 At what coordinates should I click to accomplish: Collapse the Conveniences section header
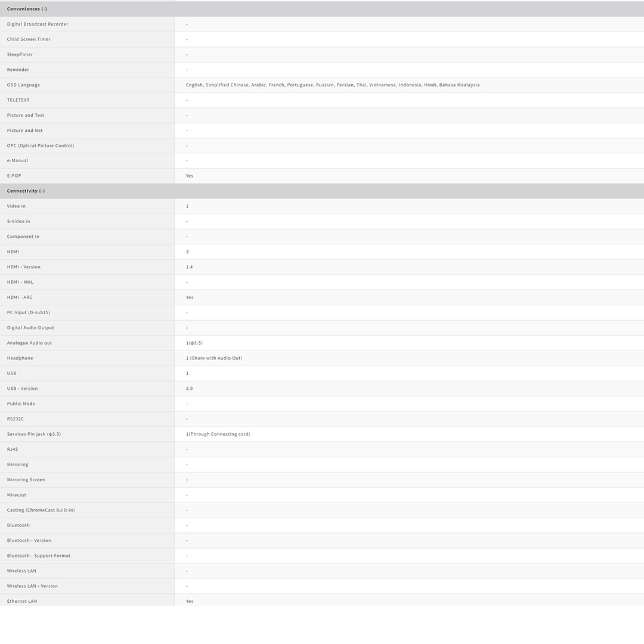click(x=27, y=9)
